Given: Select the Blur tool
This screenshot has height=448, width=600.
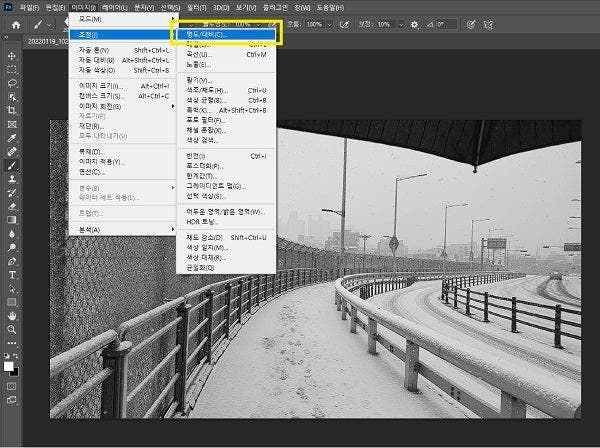Looking at the screenshot, I should [x=12, y=234].
